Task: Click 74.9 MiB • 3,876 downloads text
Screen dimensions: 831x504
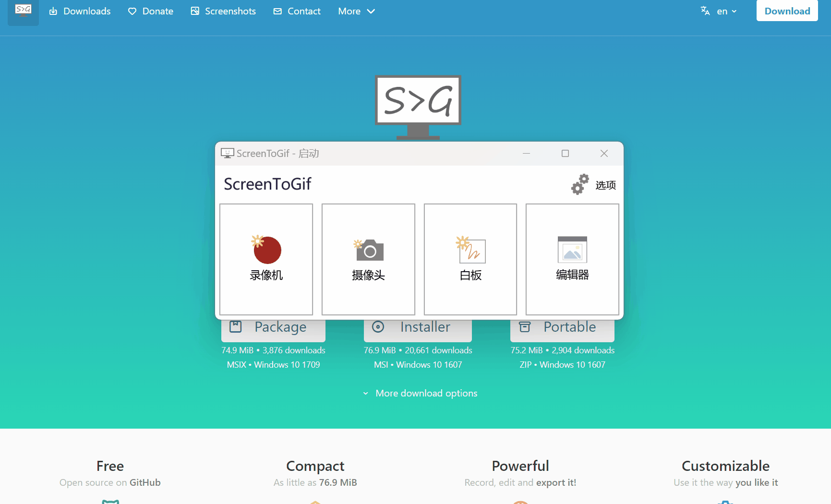Action: [x=273, y=350]
